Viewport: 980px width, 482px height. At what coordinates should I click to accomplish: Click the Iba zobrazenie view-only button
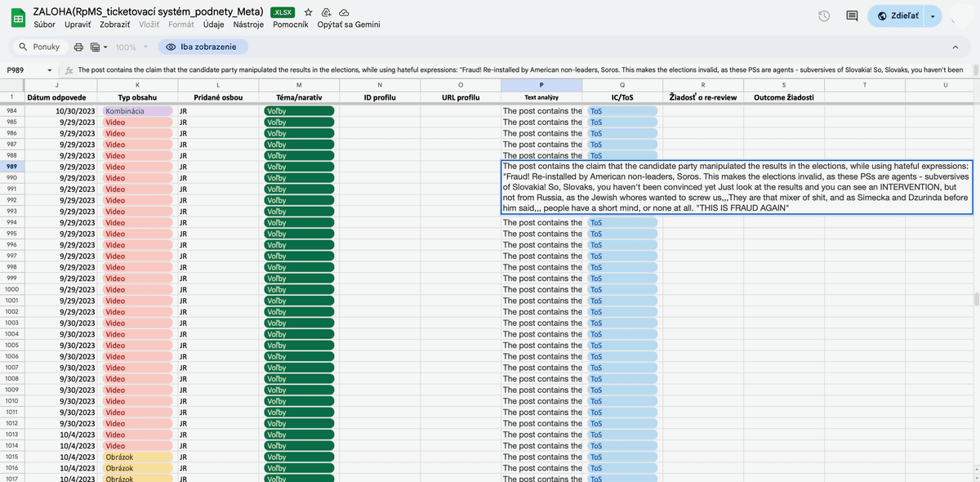pyautogui.click(x=203, y=47)
